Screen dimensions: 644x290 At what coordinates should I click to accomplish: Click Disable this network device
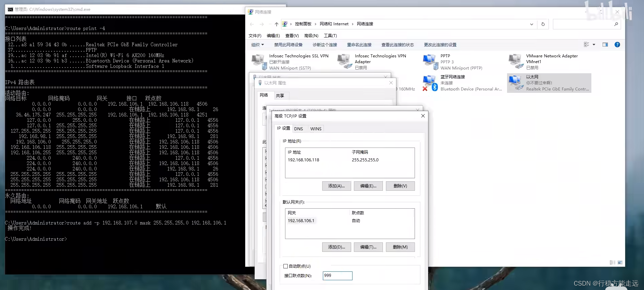(x=288, y=45)
